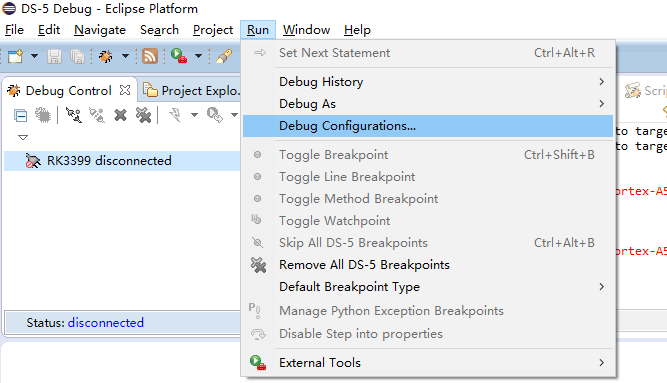Click the External Tools run toolbar icon
This screenshot has height=383, width=667.
pyautogui.click(x=179, y=56)
